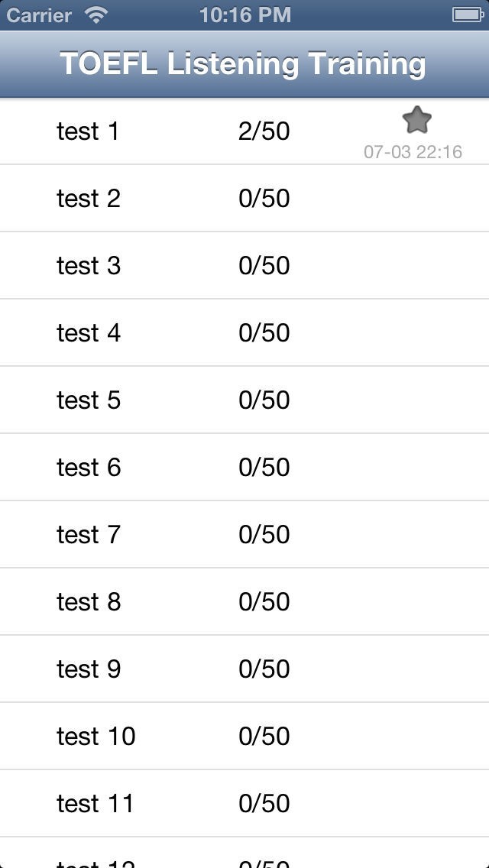Tap the Wi-Fi status icon

[97, 15]
